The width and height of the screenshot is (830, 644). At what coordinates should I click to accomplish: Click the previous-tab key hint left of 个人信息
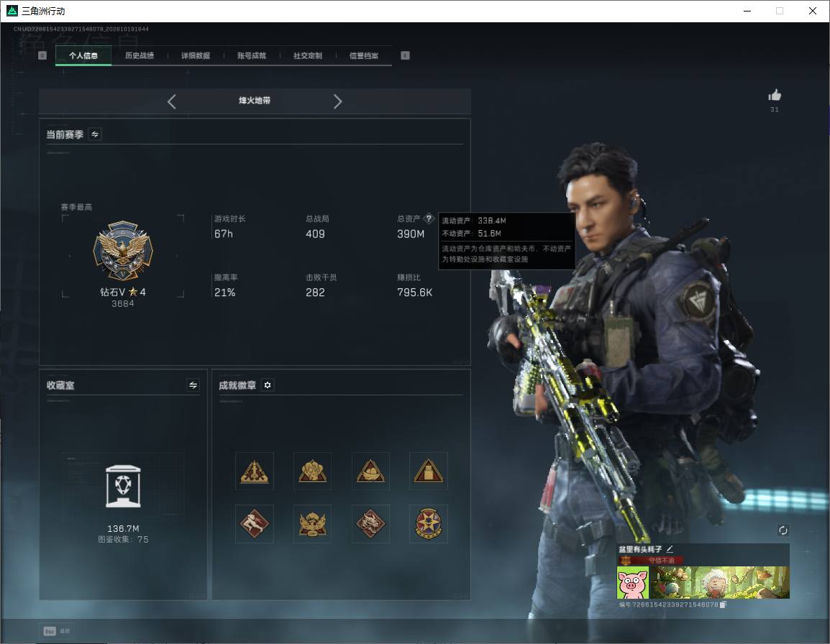click(x=42, y=55)
